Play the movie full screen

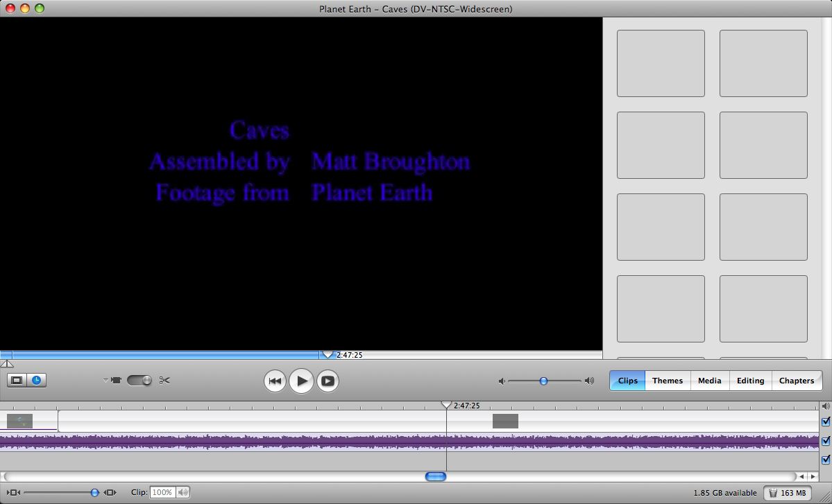pos(328,381)
